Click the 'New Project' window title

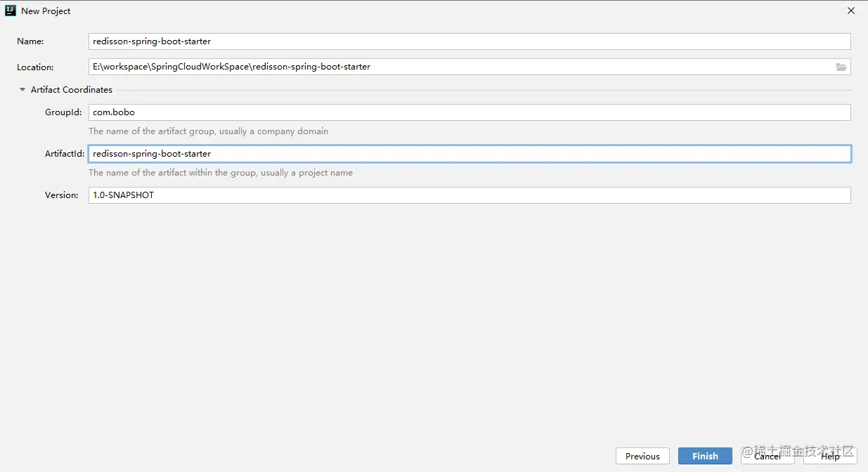(46, 11)
